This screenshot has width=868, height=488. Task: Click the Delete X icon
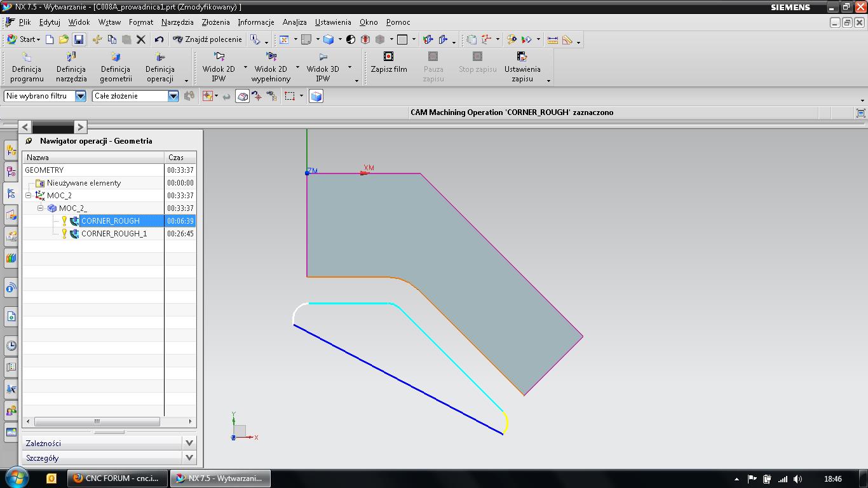tap(141, 39)
